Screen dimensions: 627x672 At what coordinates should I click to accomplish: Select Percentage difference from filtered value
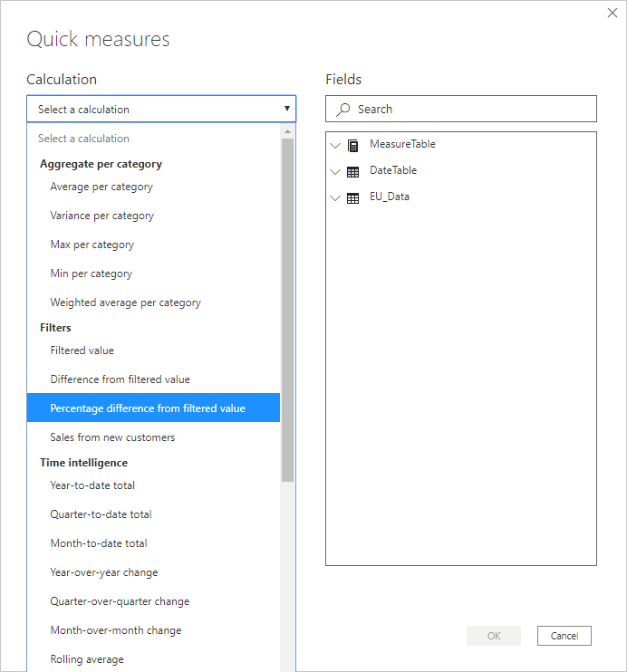click(153, 408)
